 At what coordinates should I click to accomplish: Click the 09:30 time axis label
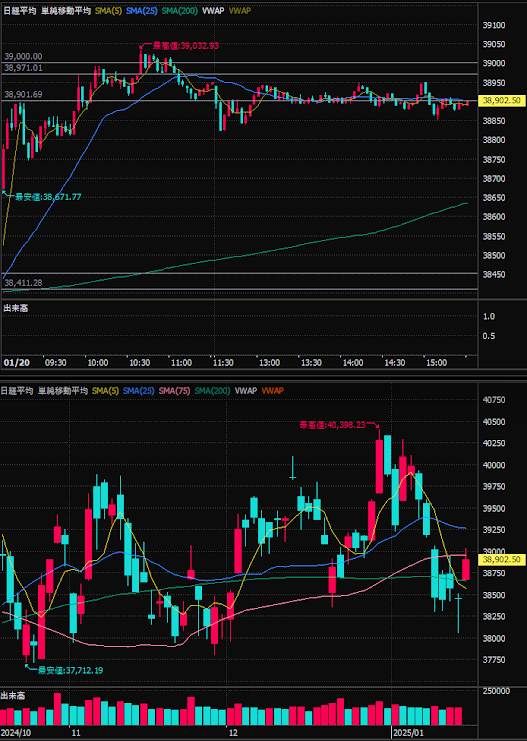click(55, 363)
